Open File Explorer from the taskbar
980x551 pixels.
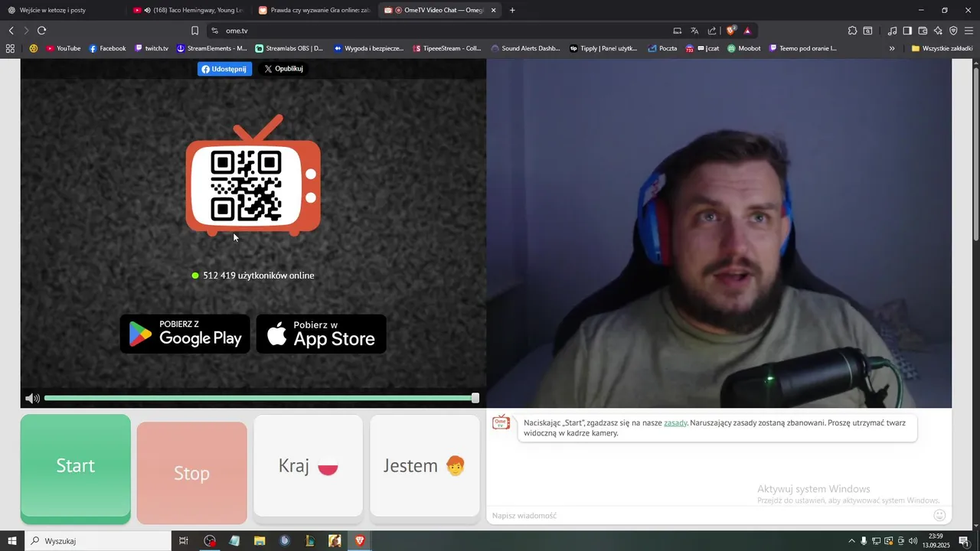tap(260, 541)
